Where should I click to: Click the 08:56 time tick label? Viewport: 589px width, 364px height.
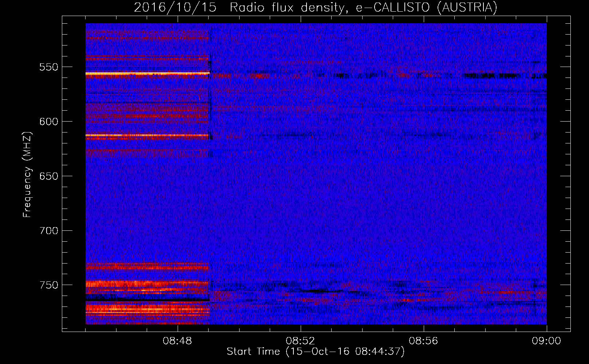pyautogui.click(x=423, y=341)
